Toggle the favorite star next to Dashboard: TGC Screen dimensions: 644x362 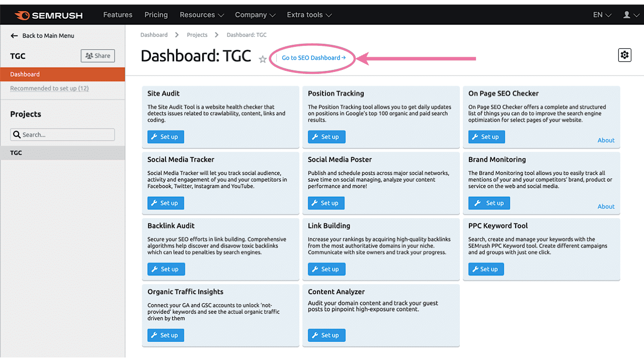click(x=262, y=59)
